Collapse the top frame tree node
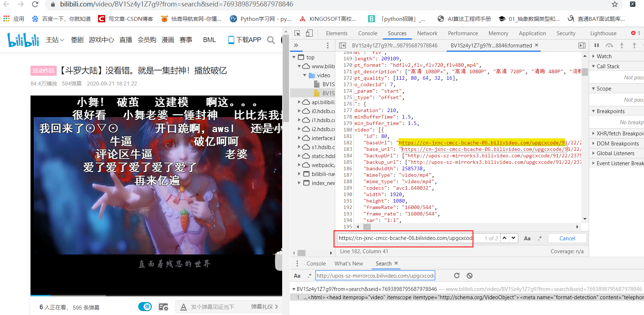The height and width of the screenshot is (315, 644). coord(294,57)
